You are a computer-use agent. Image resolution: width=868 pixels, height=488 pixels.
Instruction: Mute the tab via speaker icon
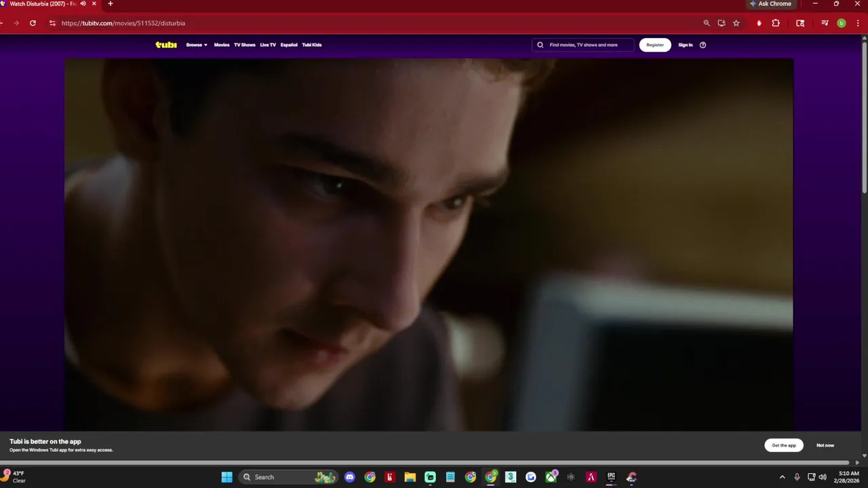click(83, 3)
